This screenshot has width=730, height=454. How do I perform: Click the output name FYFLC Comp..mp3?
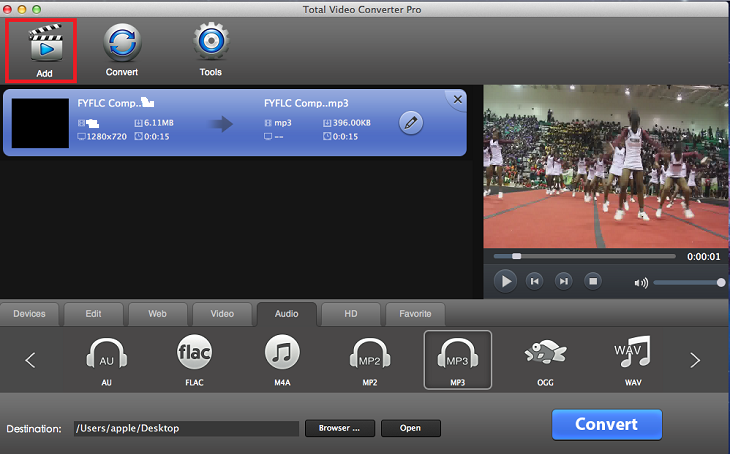(x=306, y=103)
